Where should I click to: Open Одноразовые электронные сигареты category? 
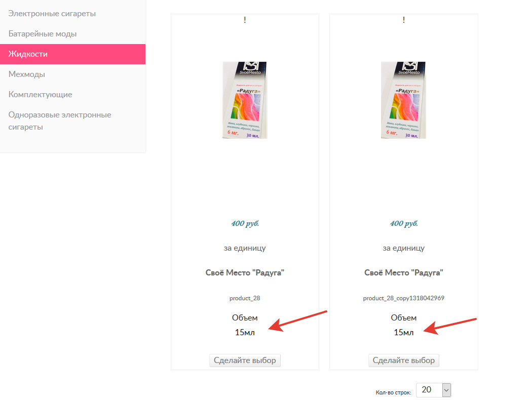click(59, 121)
